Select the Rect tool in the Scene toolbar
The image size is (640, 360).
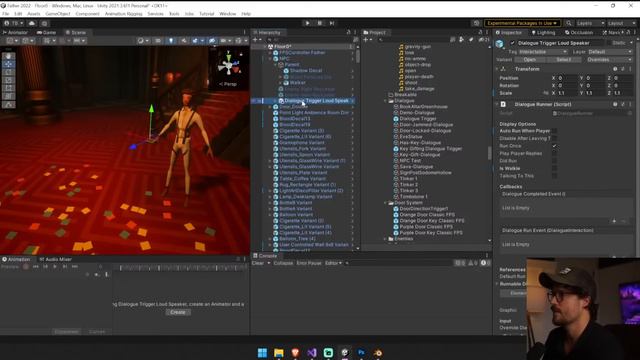8,88
